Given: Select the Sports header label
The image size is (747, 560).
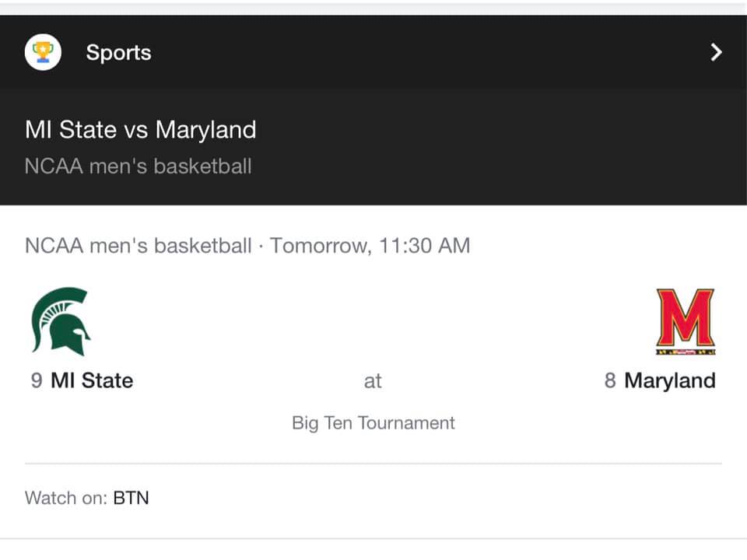Looking at the screenshot, I should [118, 53].
